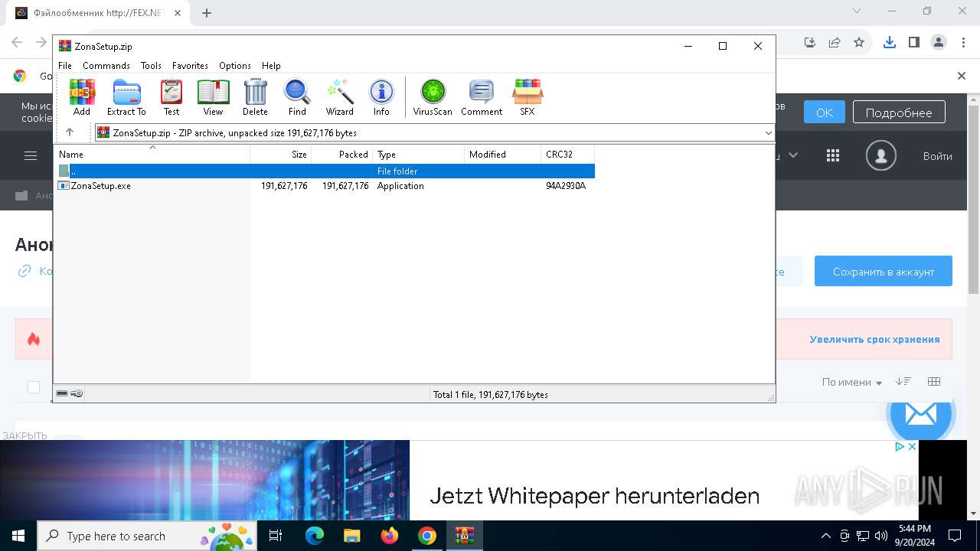Viewport: 980px width, 551px height.
Task: Click the ЗАКРЫТЬ ad close link
Action: coord(24,435)
